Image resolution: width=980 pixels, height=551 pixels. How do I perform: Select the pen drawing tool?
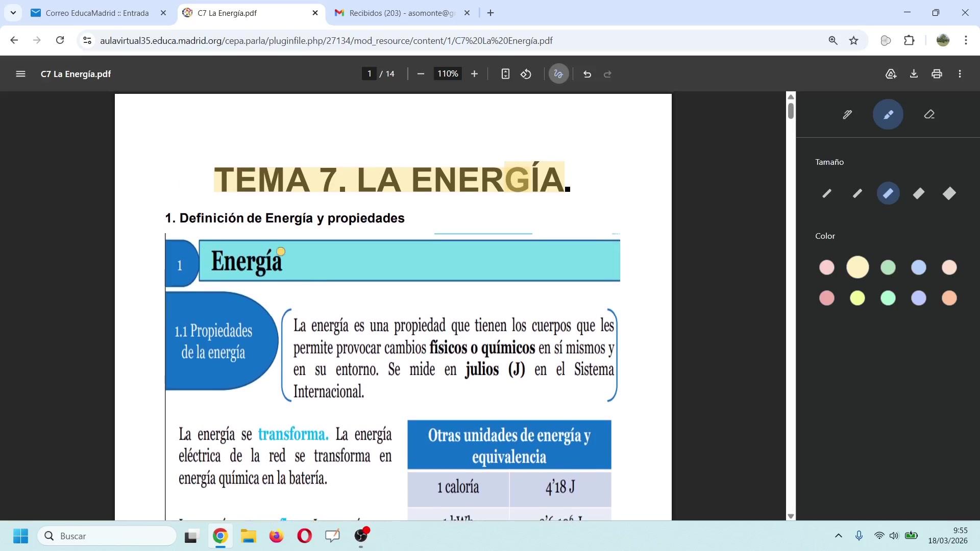coord(847,114)
